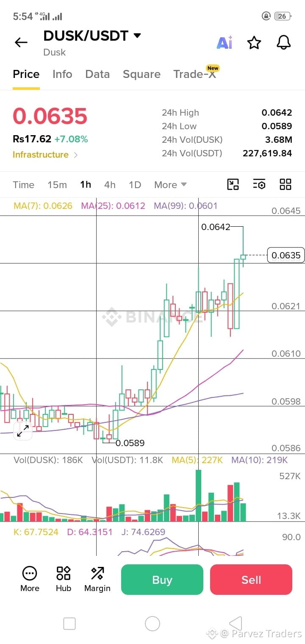Add DUSK/USDT to favorites with star
This screenshot has height=644, width=305.
point(254,42)
